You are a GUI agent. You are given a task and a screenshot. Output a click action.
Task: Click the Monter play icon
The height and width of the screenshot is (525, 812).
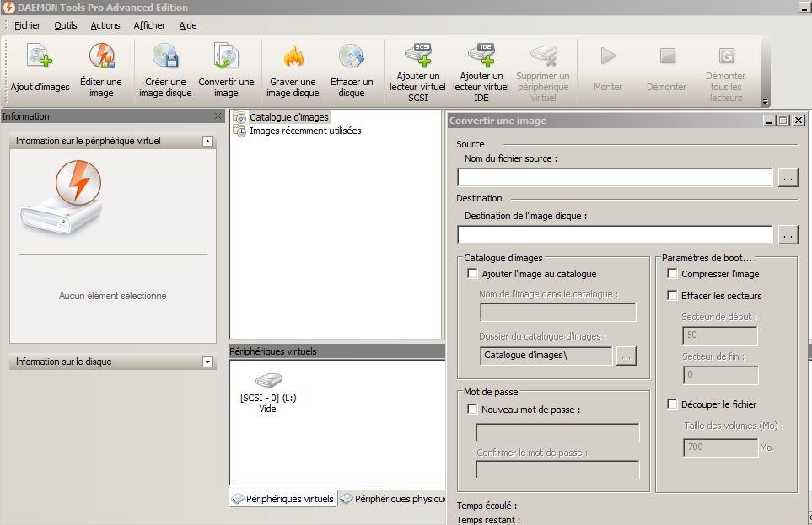click(608, 56)
